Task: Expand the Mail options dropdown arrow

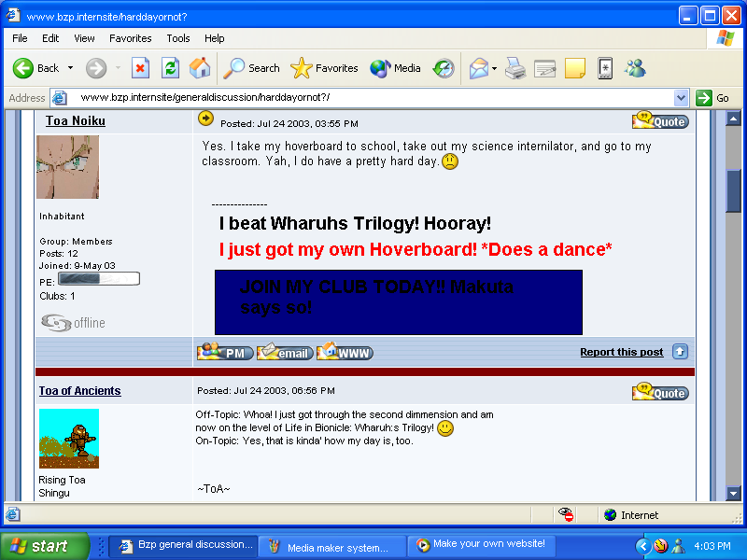Action: [495, 68]
